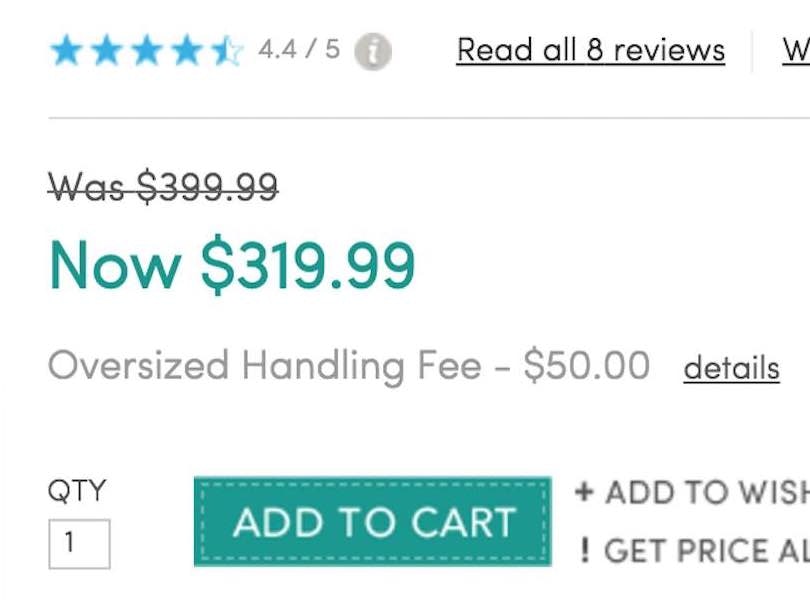Screen dimensions: 810x612
Task: Click the crossed-out Was $399.99 price
Action: (163, 186)
